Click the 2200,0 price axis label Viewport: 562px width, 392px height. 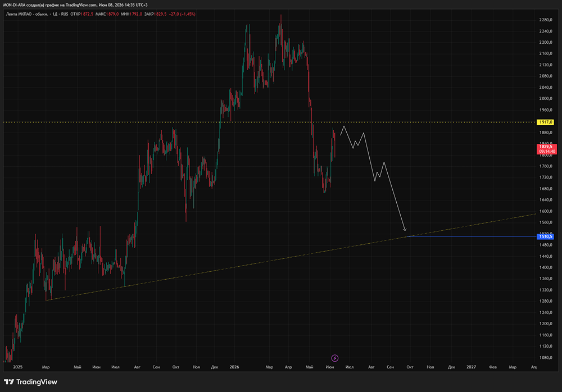tap(546, 42)
